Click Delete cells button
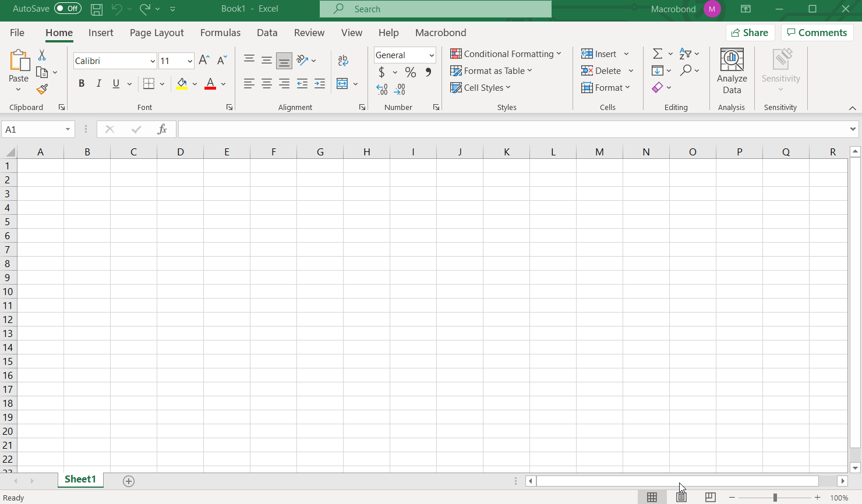Image resolution: width=862 pixels, height=504 pixels. tap(602, 70)
